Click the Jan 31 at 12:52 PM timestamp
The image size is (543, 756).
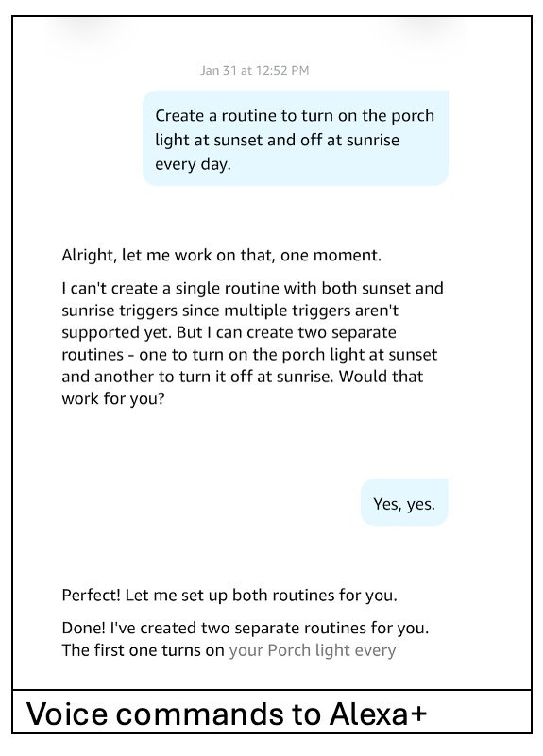(255, 71)
